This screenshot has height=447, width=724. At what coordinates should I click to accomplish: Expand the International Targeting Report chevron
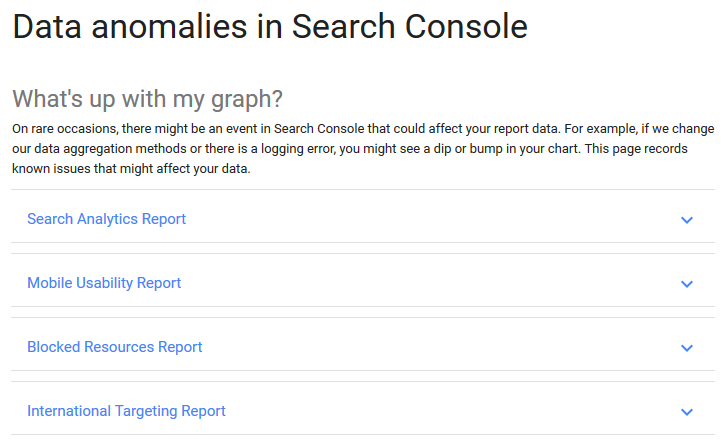[687, 412]
